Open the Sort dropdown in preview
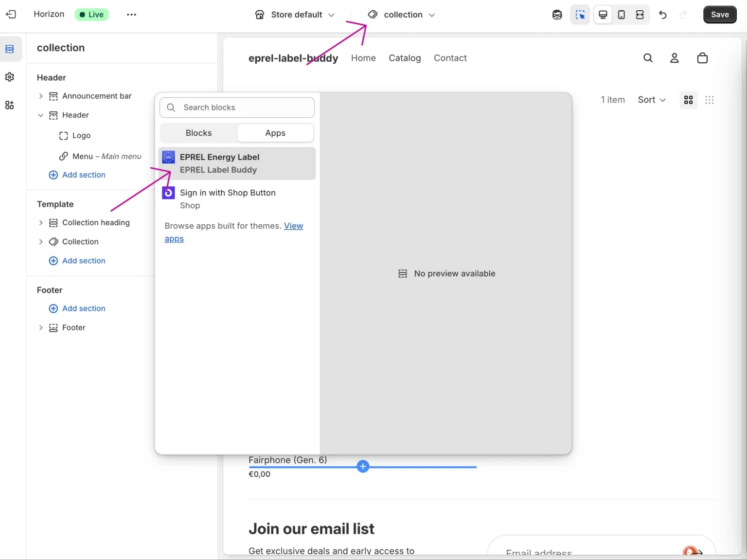This screenshot has width=747, height=560. tap(651, 100)
